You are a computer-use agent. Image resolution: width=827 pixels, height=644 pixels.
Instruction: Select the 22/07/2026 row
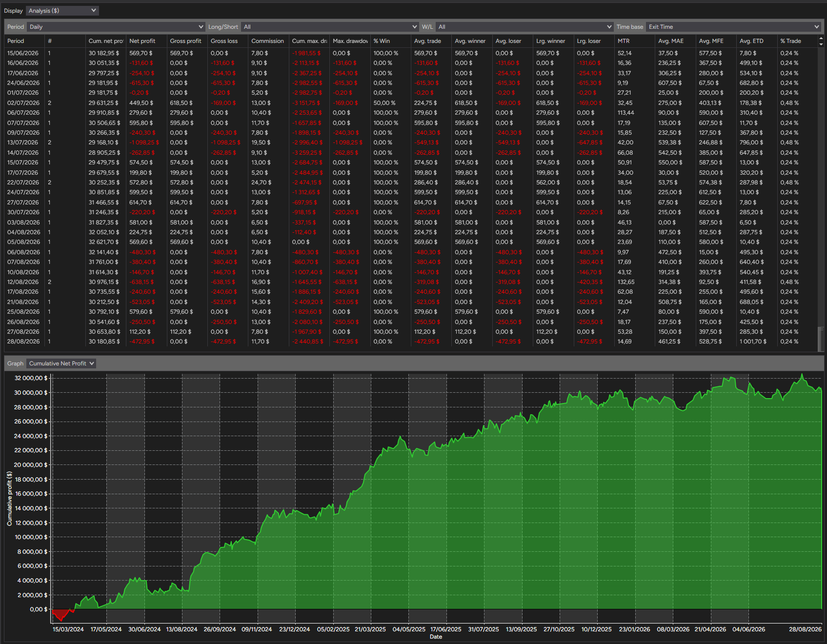(411, 182)
